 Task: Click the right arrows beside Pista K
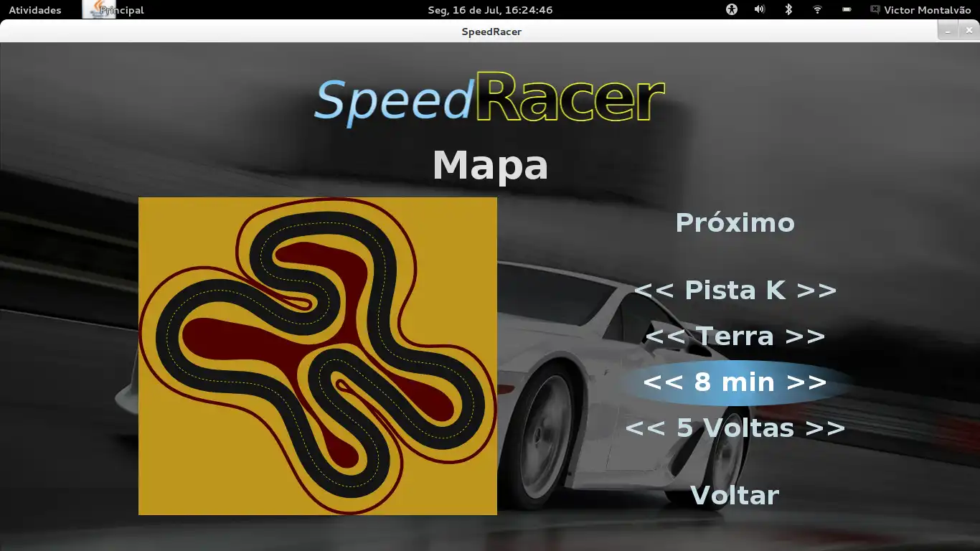[817, 290]
